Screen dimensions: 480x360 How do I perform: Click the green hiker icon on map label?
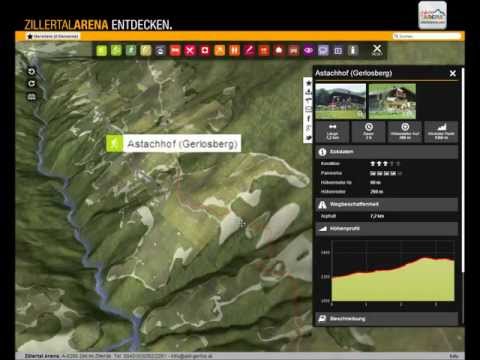point(115,144)
